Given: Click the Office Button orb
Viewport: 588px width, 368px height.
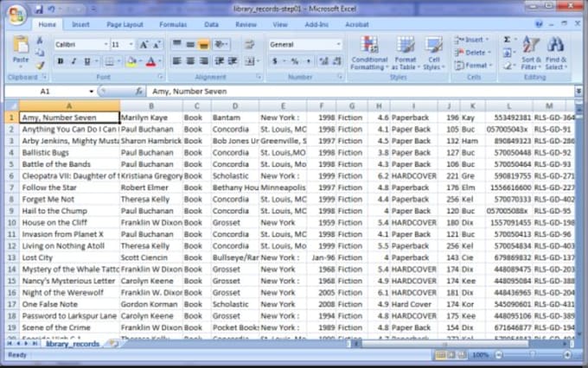Looking at the screenshot, I should point(16,15).
